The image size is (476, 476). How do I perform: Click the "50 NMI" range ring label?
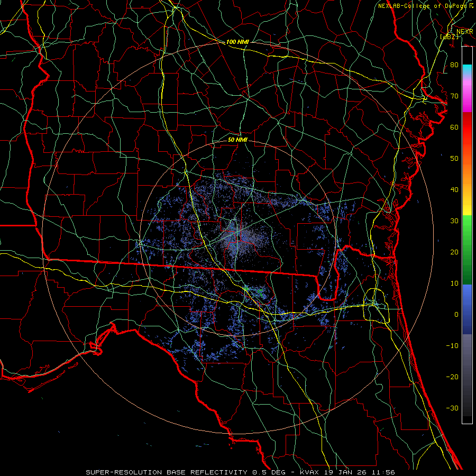(x=237, y=140)
